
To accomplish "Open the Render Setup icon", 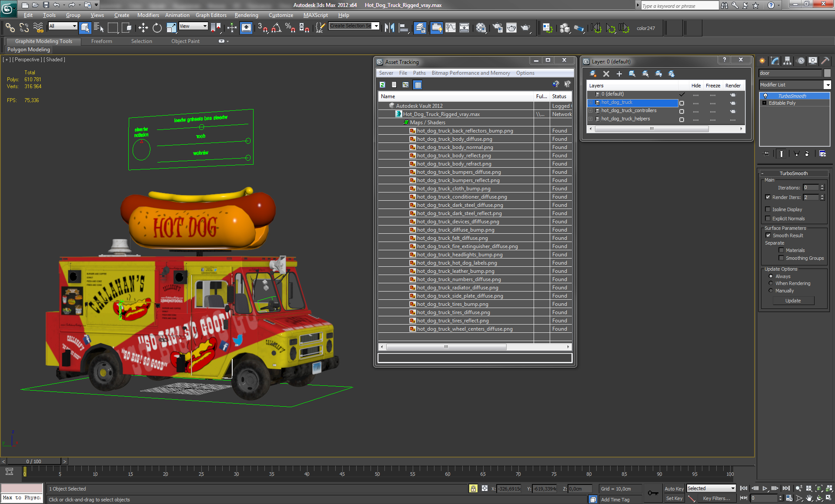I will click(x=498, y=28).
